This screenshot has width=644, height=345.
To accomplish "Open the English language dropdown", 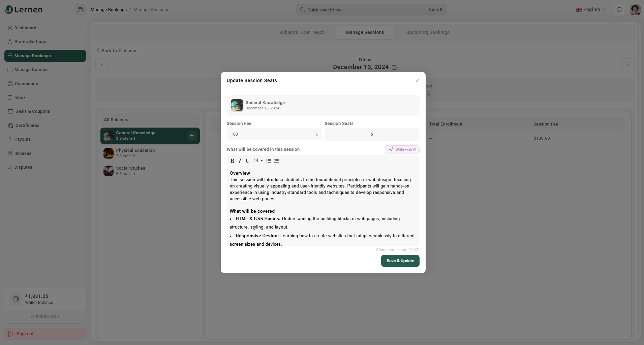I will click(x=591, y=10).
